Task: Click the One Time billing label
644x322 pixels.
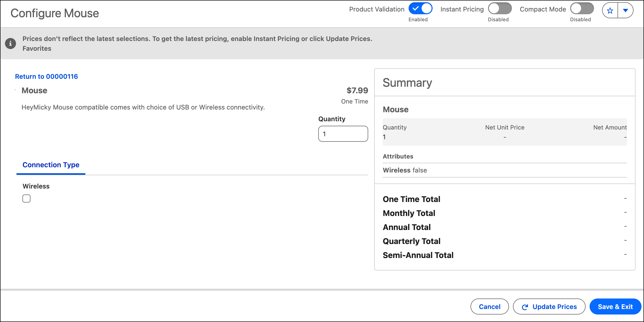Action: [354, 101]
